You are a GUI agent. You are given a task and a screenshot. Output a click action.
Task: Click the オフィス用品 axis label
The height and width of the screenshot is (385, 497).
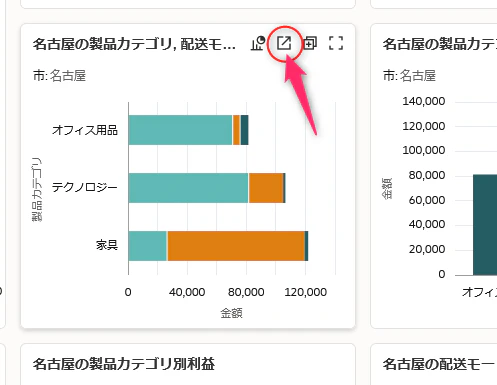[85, 130]
